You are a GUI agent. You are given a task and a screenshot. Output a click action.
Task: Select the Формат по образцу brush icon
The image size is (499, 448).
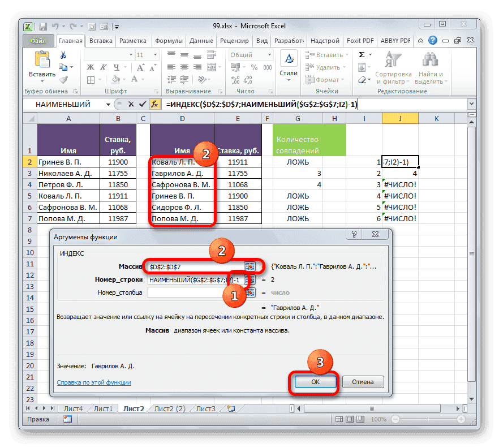[x=62, y=80]
